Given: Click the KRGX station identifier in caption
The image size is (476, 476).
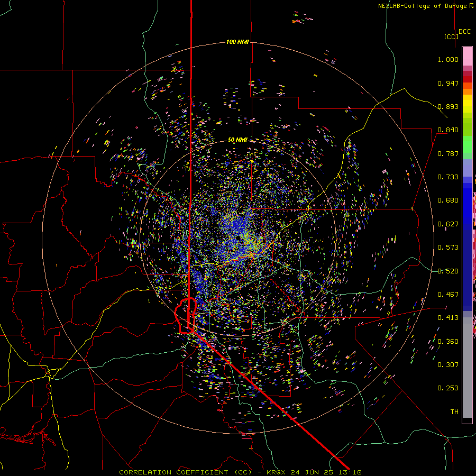Looking at the screenshot, I should click(x=276, y=472).
